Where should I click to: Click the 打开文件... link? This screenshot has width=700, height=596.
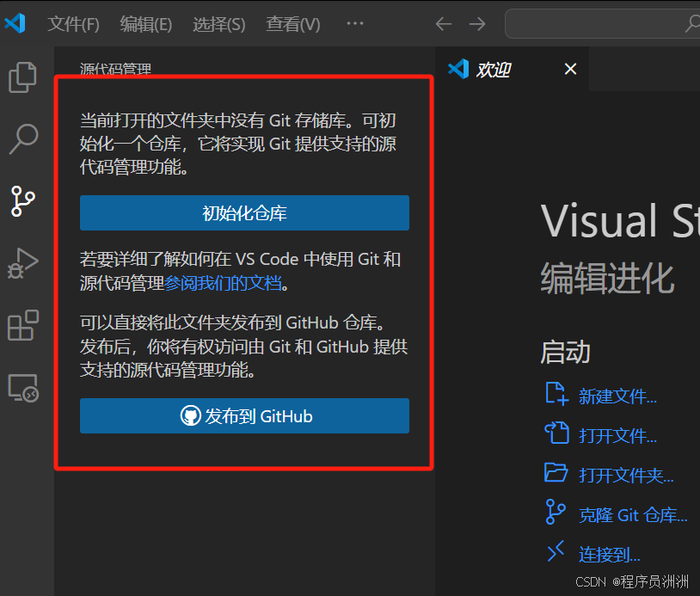tap(617, 436)
